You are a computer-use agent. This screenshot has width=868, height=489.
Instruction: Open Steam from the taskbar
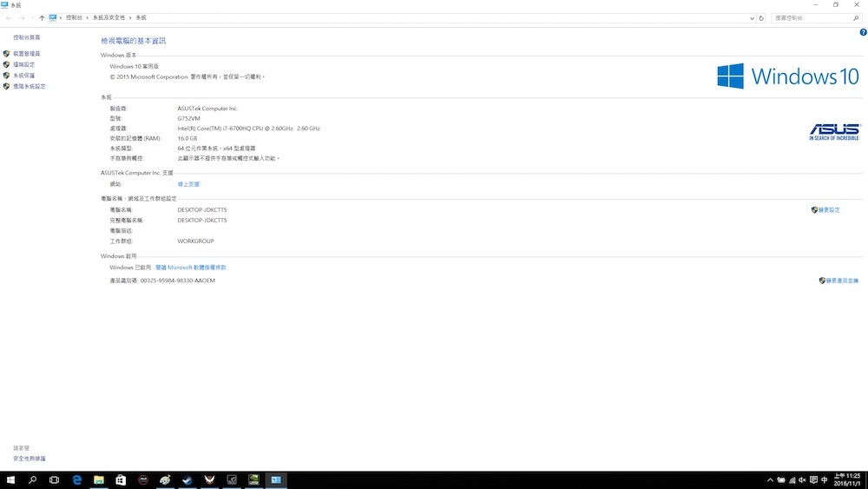tap(187, 480)
